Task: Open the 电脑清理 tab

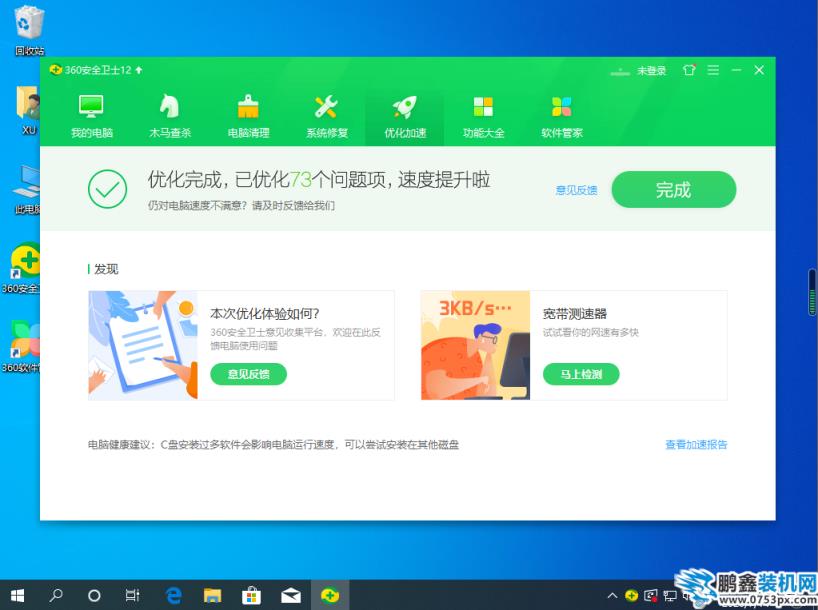Action: (x=248, y=117)
